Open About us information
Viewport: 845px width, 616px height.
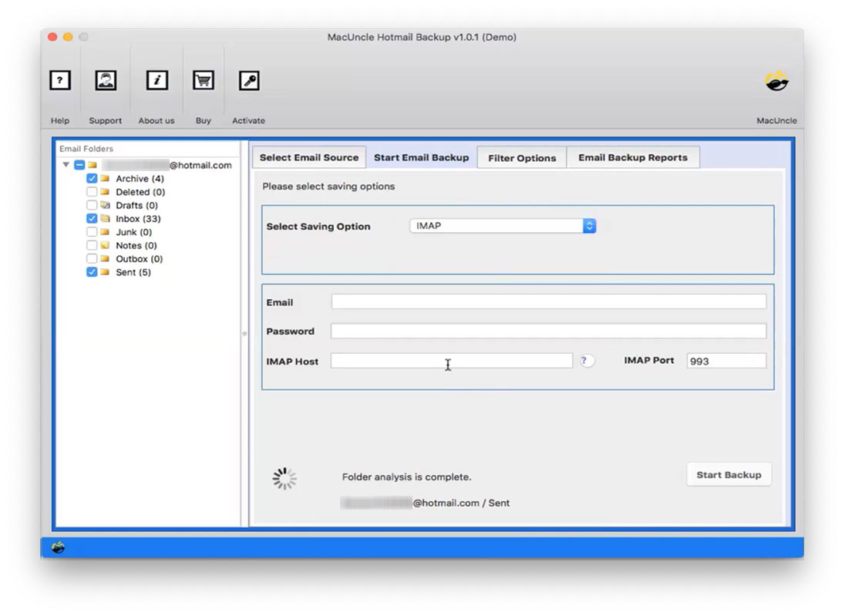pos(157,80)
